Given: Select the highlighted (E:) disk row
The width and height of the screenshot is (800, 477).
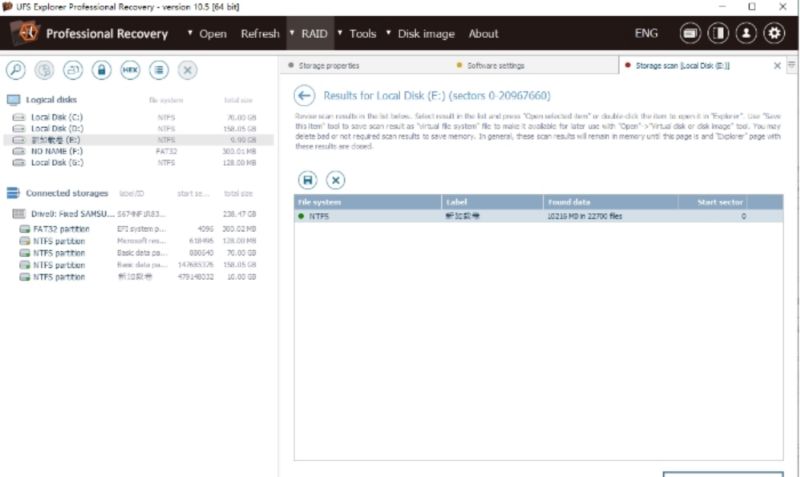Looking at the screenshot, I should point(138,140).
